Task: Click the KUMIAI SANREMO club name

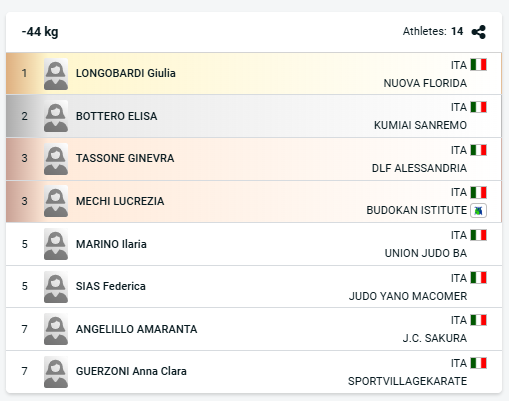Action: pyautogui.click(x=420, y=125)
